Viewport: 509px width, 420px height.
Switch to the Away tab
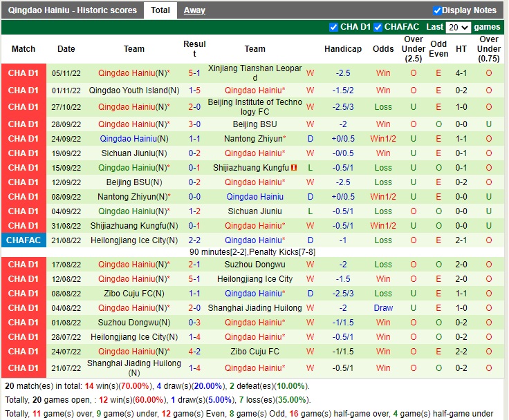click(194, 10)
